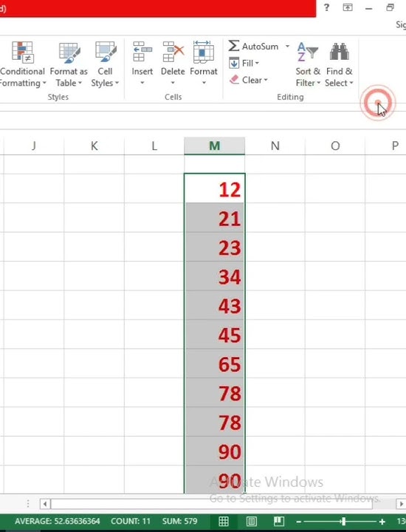Click the Delete cells icon
The width and height of the screenshot is (406, 532).
pyautogui.click(x=173, y=52)
